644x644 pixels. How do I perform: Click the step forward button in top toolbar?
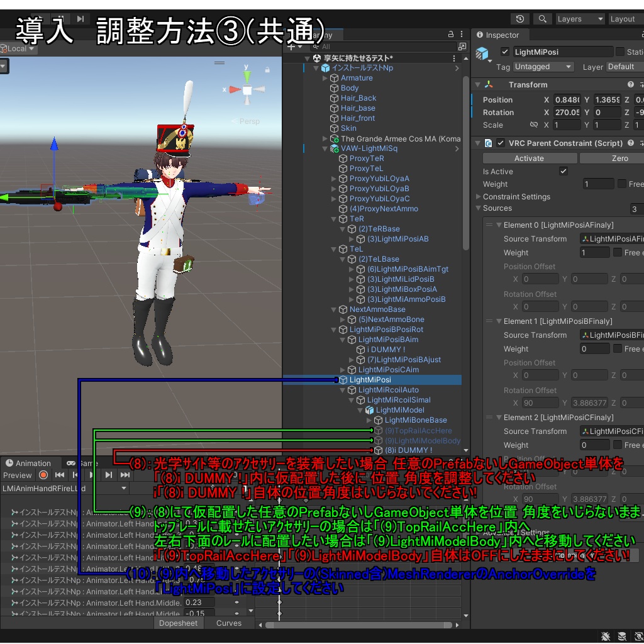pos(80,19)
